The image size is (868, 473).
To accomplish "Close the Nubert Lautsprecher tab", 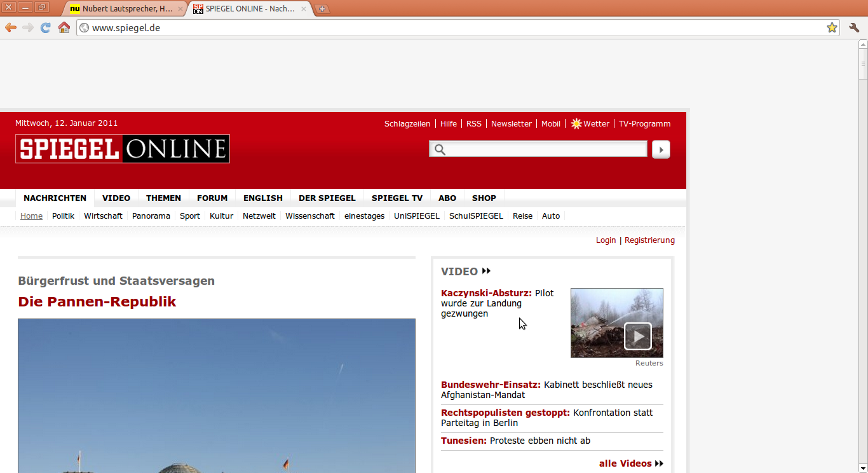I will [180, 9].
